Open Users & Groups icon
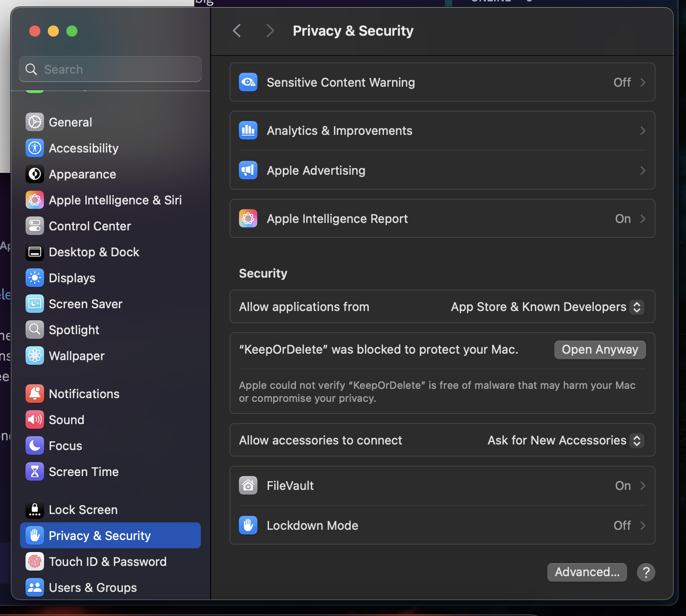This screenshot has height=616, width=686. (x=35, y=588)
